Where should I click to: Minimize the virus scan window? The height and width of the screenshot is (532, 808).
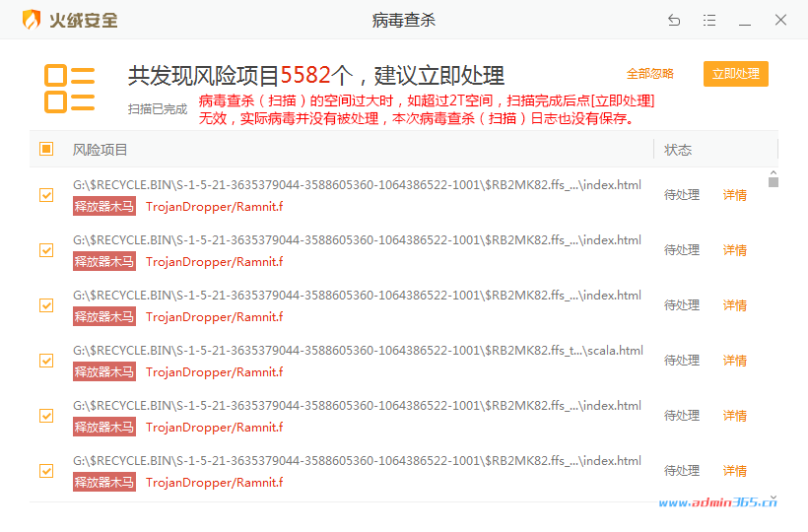745,25
